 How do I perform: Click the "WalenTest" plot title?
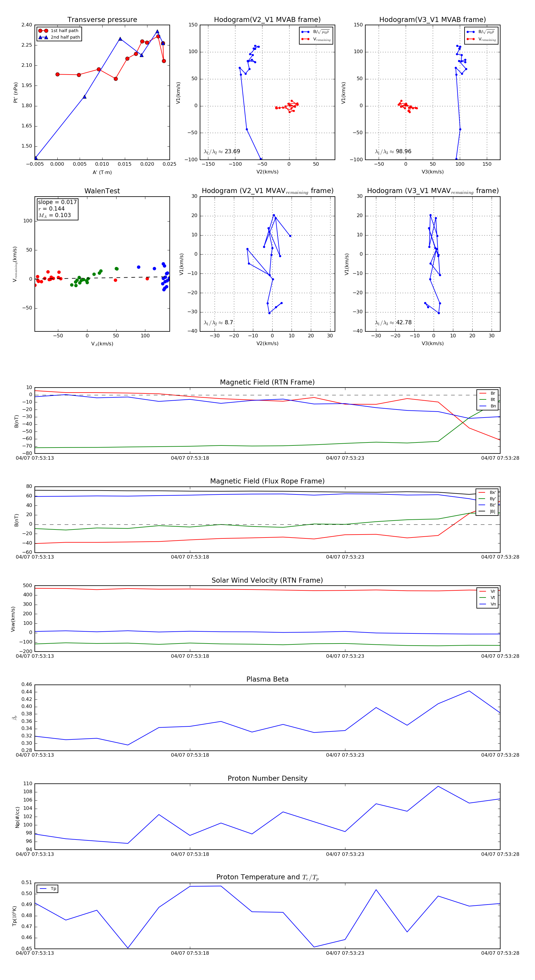click(102, 191)
